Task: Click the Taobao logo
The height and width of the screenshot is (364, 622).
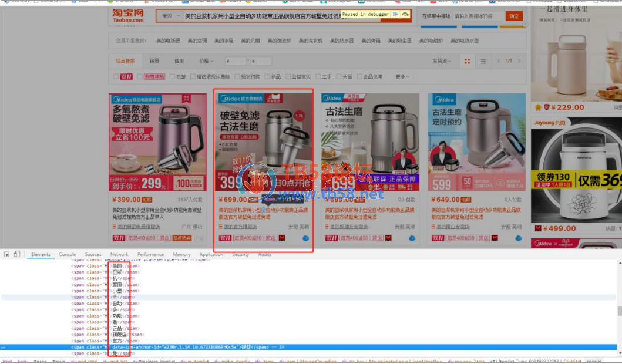Action: [127, 16]
